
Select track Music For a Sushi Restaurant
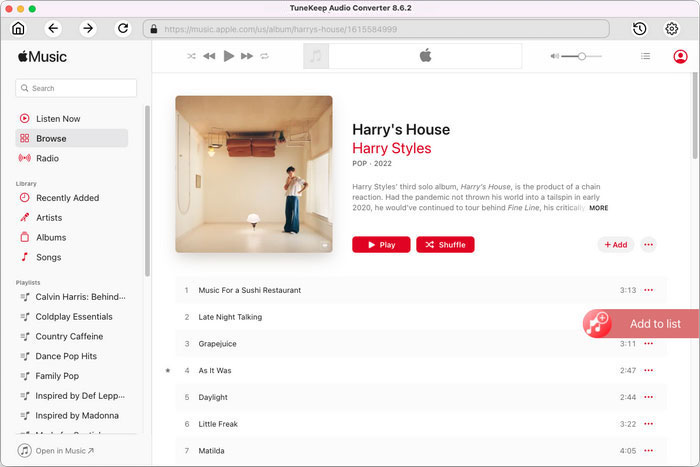(x=421, y=290)
